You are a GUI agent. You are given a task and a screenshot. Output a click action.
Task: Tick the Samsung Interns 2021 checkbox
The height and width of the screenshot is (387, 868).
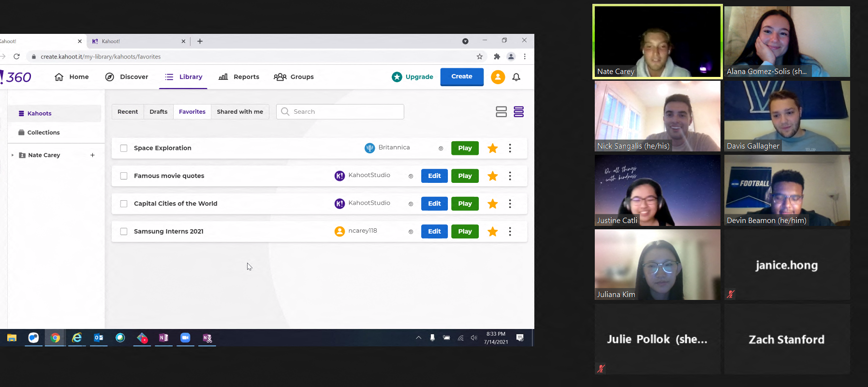(124, 232)
